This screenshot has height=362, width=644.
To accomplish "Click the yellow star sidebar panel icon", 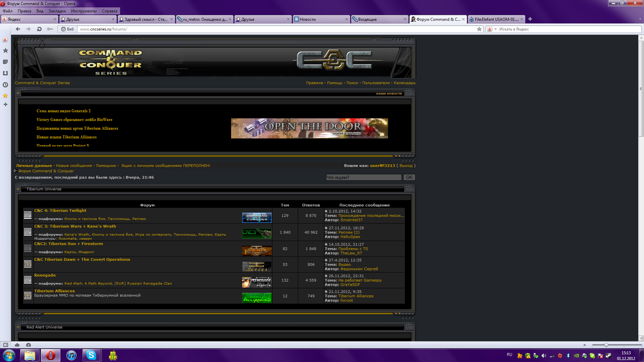I will point(5,96).
